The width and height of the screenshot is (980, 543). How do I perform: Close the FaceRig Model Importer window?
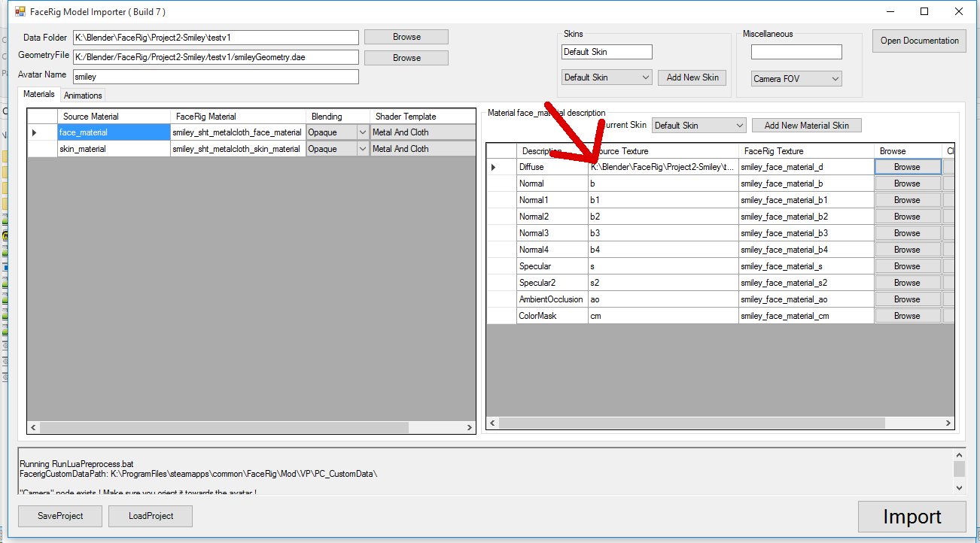click(958, 12)
